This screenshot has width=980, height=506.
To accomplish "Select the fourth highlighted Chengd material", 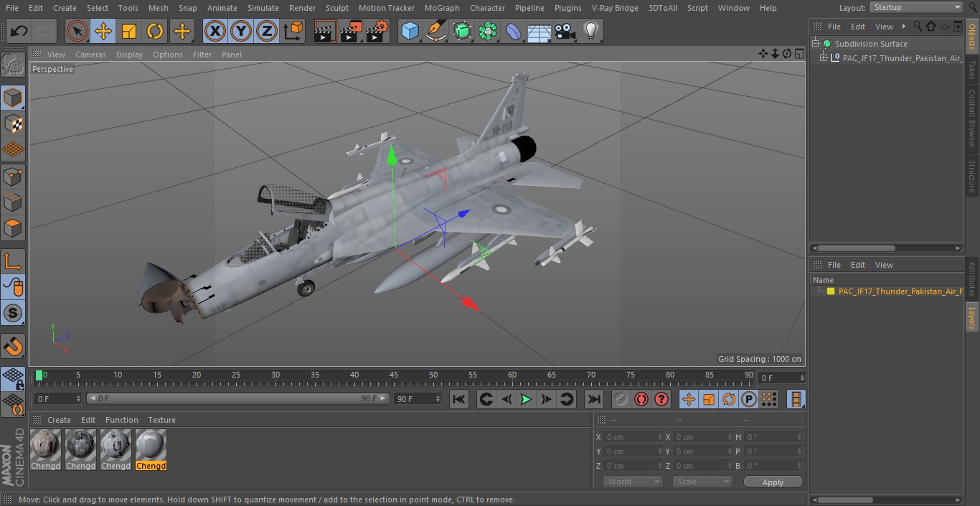I will [151, 450].
